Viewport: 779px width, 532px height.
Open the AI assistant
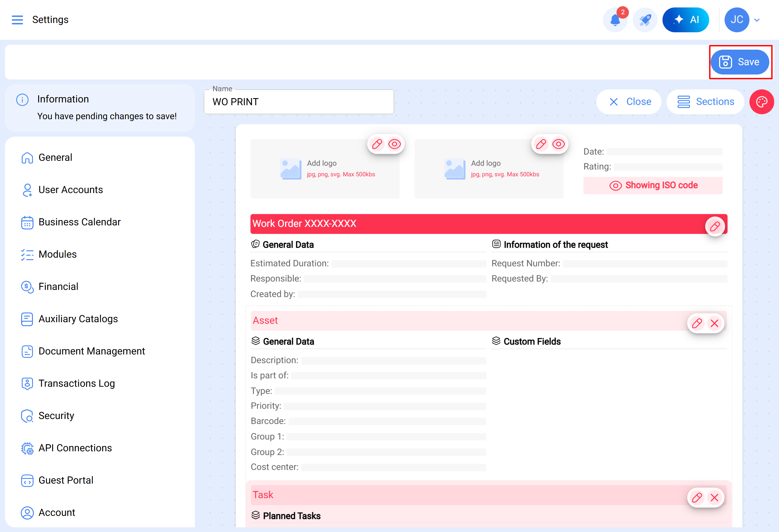pos(686,20)
